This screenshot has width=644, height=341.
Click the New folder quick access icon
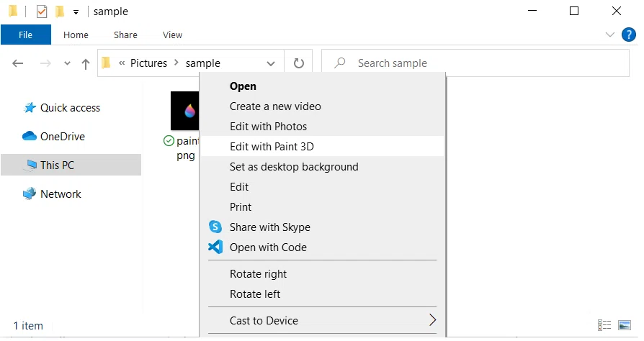click(x=60, y=12)
